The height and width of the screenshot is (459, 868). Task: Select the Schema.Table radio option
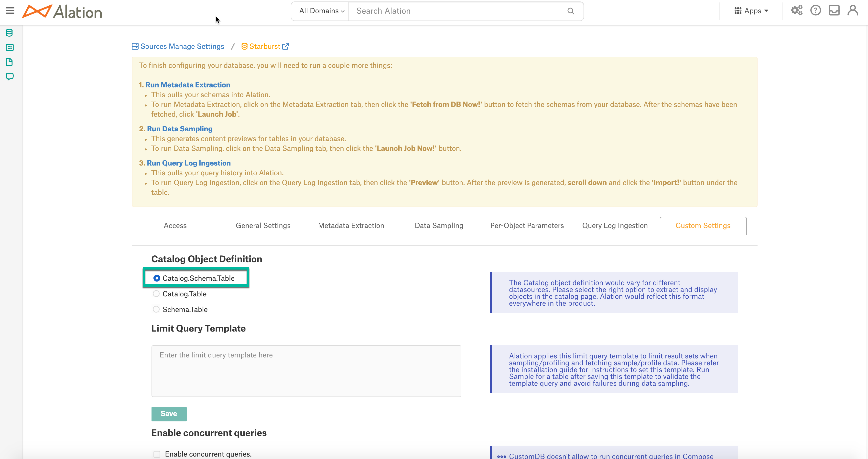pos(156,309)
